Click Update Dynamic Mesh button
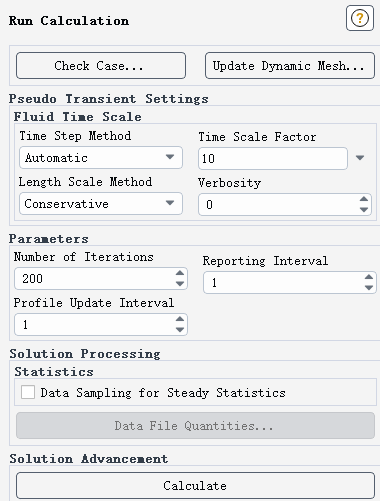The image size is (380, 501). pyautogui.click(x=290, y=66)
